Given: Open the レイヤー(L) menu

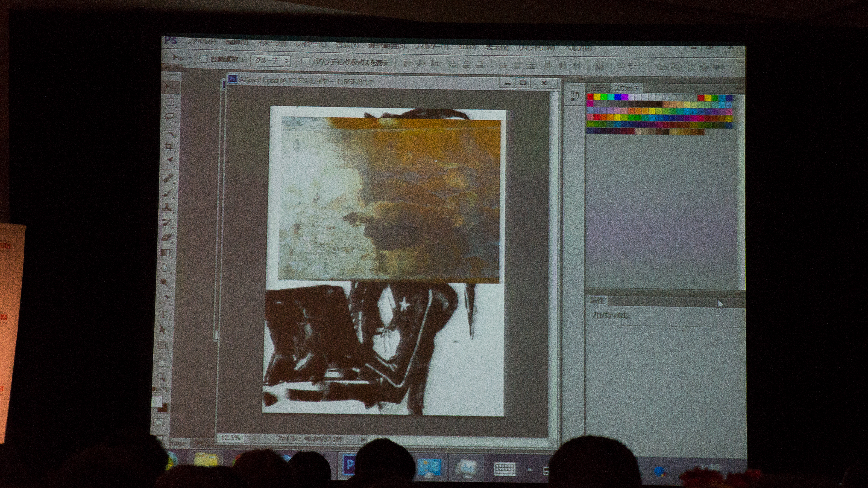Looking at the screenshot, I should (x=311, y=44).
